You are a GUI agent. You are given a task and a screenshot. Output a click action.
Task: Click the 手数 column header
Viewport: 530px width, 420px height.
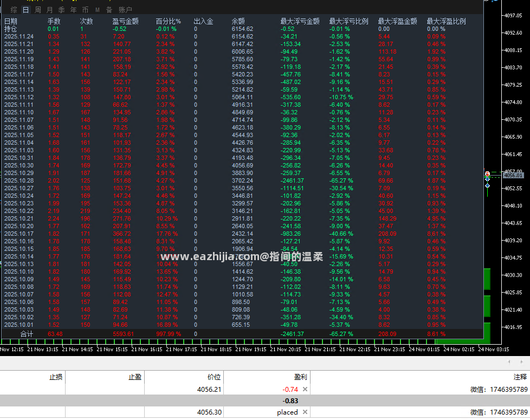[x=54, y=21]
